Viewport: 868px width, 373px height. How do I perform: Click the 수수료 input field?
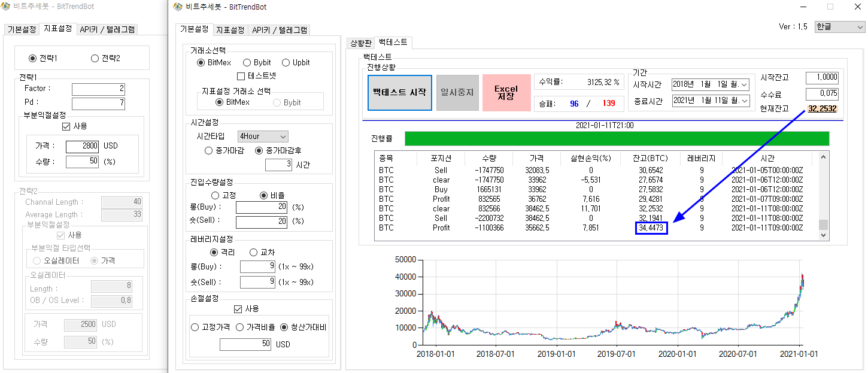point(822,94)
